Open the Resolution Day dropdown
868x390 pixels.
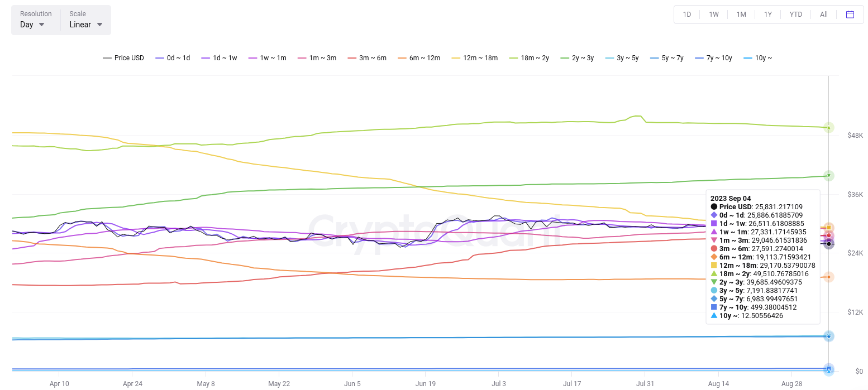click(32, 24)
